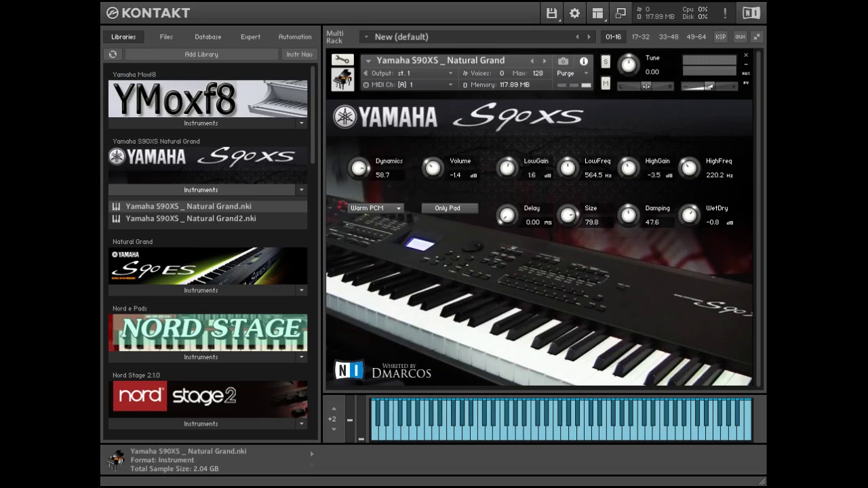The height and width of the screenshot is (488, 868).
Task: Click the Native Instruments NI logo
Action: tap(751, 13)
